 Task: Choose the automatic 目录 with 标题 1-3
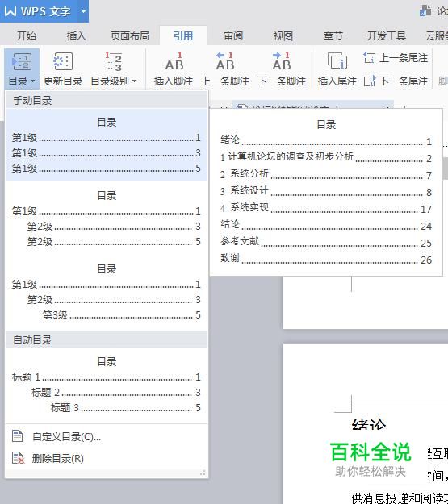tap(107, 384)
